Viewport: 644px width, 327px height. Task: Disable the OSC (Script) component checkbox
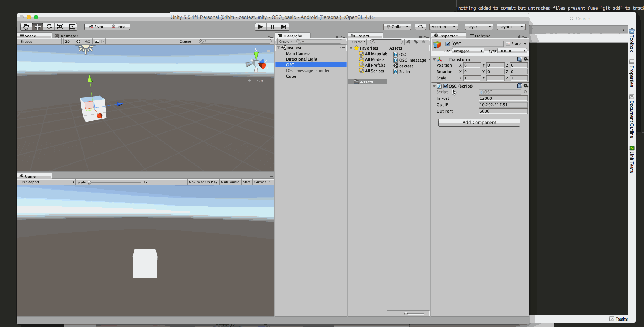[445, 86]
